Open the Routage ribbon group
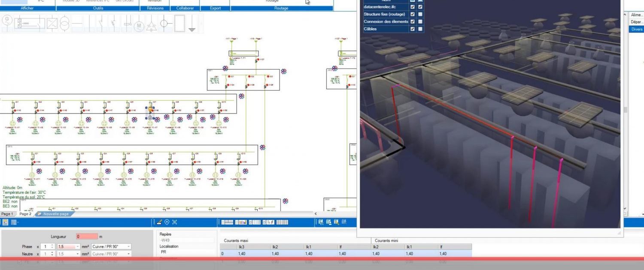The height and width of the screenshot is (270, 644). pos(281,8)
